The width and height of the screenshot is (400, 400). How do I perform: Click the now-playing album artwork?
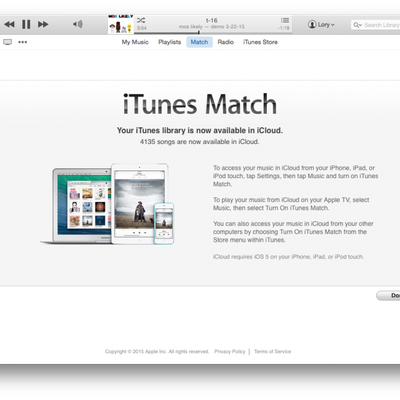(121, 24)
